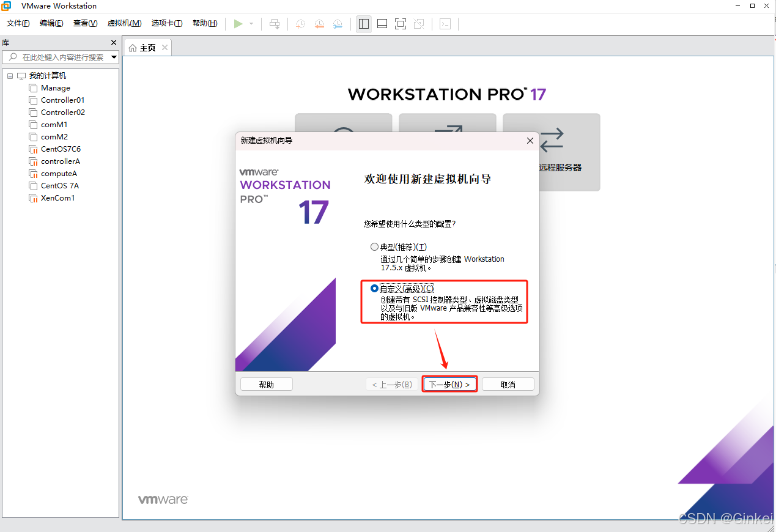Switch to the 主页 tab
This screenshot has width=776, height=532.
click(148, 48)
